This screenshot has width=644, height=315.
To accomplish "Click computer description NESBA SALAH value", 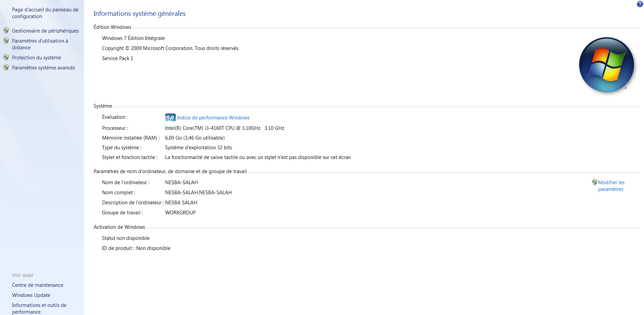I will pos(181,203).
